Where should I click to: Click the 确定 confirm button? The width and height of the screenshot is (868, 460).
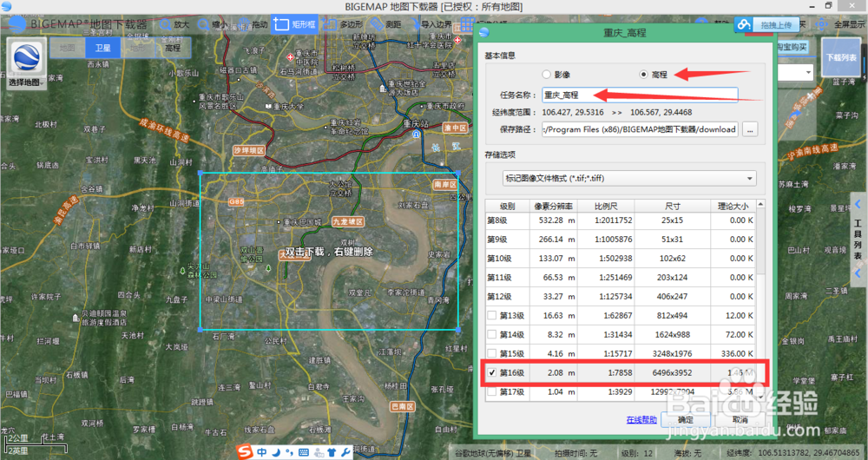[x=686, y=419]
